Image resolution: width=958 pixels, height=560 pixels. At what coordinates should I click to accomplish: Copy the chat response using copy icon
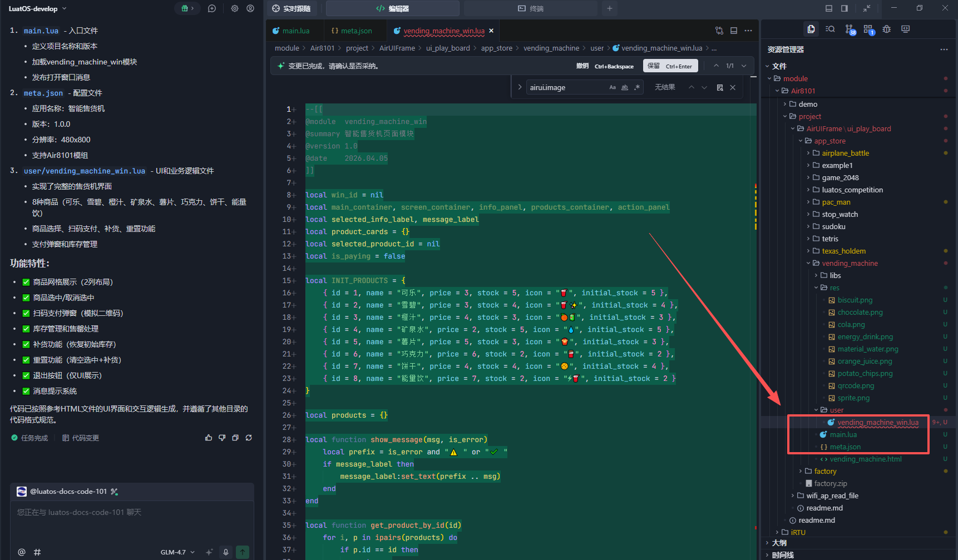(x=235, y=438)
